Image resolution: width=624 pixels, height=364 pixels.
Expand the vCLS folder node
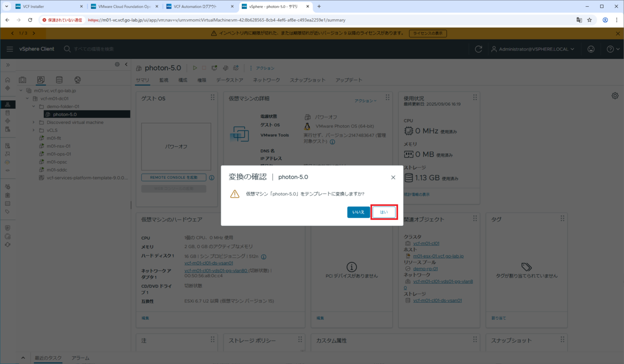(34, 131)
